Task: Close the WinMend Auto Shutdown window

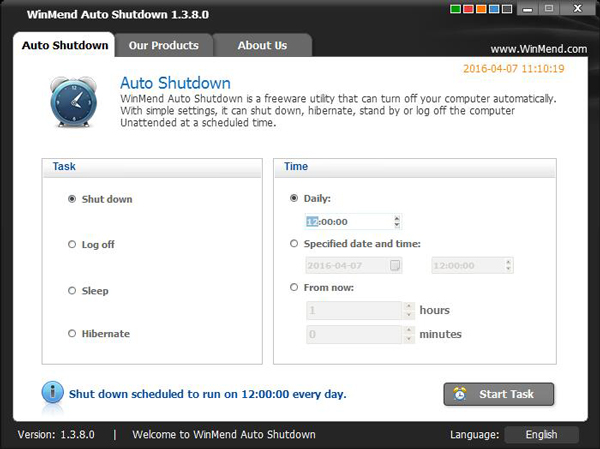Action: [578, 8]
